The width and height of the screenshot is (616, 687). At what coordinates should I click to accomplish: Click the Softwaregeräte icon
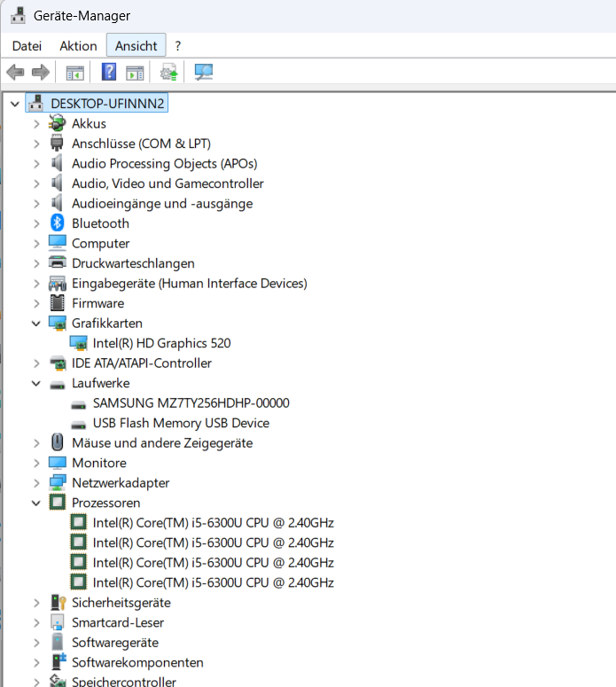57,643
